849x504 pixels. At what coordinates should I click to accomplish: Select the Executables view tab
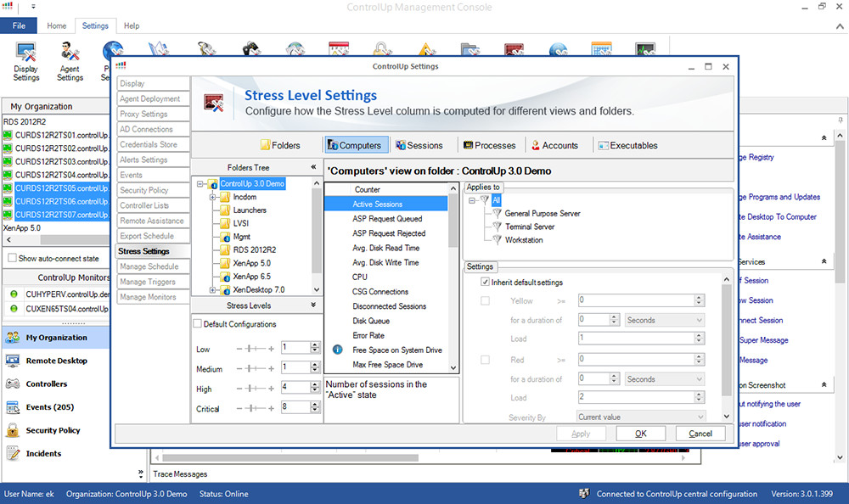tap(627, 145)
